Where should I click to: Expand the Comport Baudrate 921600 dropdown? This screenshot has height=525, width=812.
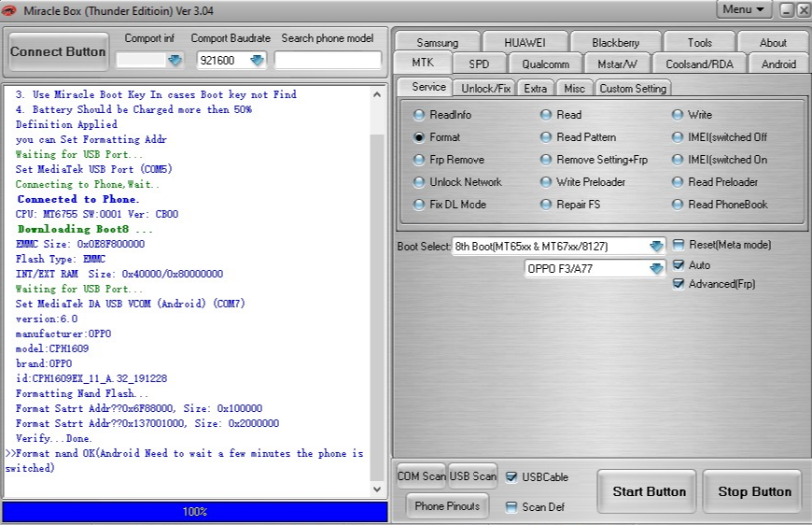[258, 61]
